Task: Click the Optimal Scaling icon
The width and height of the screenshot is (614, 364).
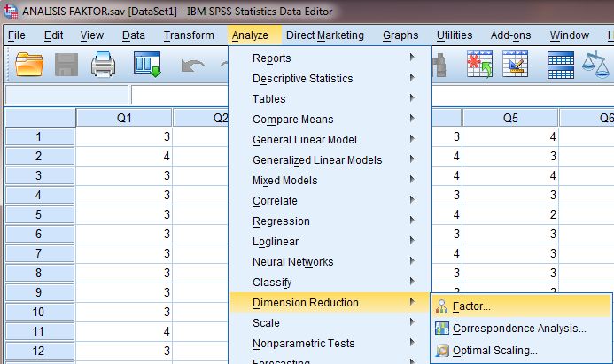Action: click(442, 351)
